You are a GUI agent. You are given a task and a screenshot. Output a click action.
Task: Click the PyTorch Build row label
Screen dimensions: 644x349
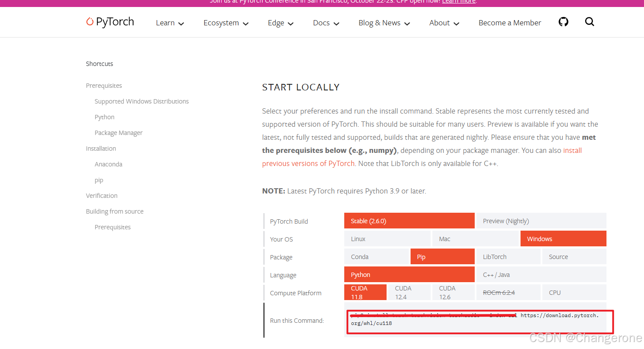(x=289, y=221)
